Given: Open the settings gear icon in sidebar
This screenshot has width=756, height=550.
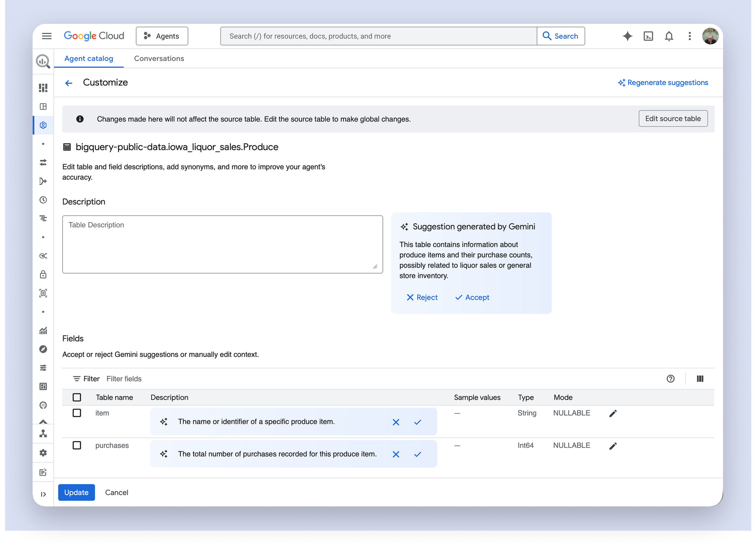Looking at the screenshot, I should coord(43,453).
